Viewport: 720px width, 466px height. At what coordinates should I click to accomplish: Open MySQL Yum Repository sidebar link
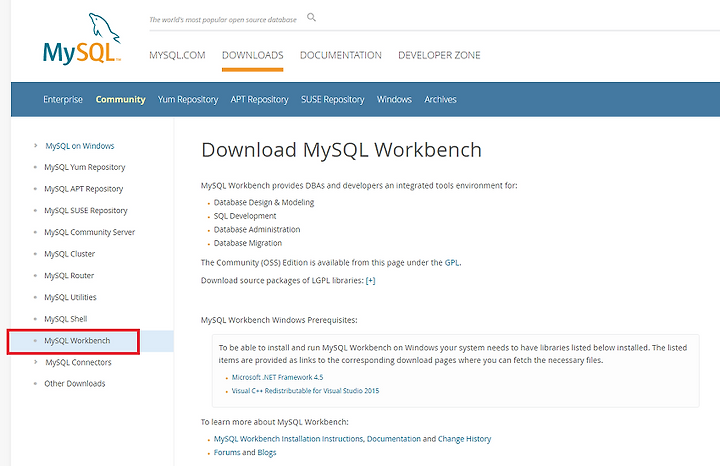coord(84,167)
